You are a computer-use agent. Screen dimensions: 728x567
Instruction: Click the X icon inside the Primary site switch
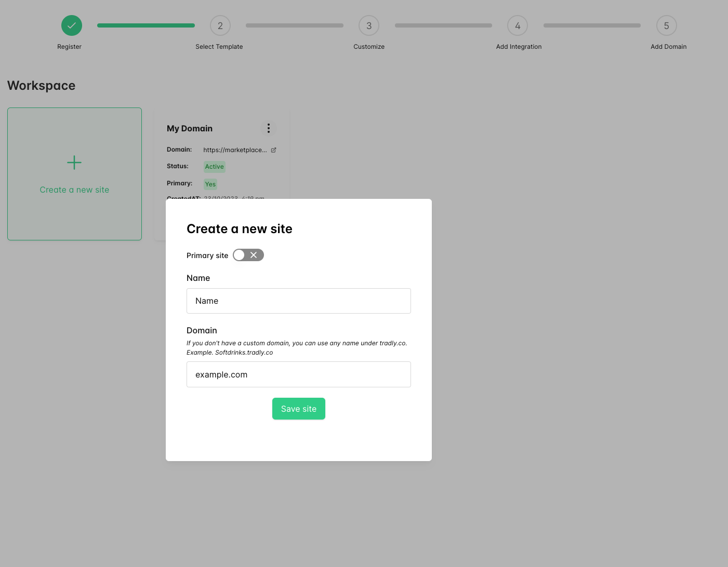(x=254, y=255)
